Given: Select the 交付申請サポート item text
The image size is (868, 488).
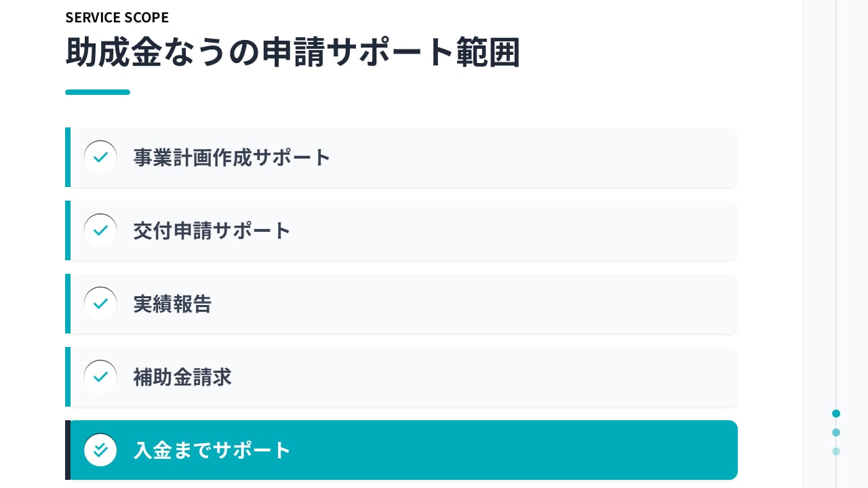Looking at the screenshot, I should click(x=212, y=230).
